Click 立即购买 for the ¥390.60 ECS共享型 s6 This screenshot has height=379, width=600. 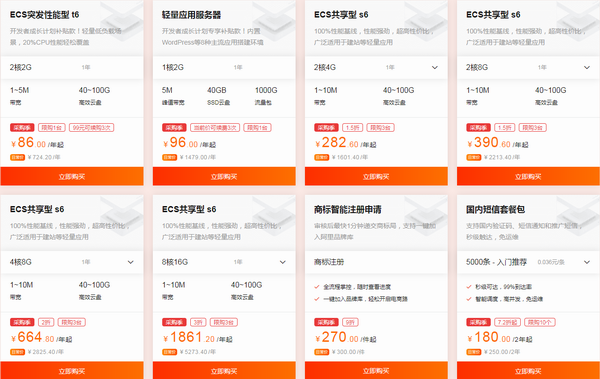click(528, 176)
